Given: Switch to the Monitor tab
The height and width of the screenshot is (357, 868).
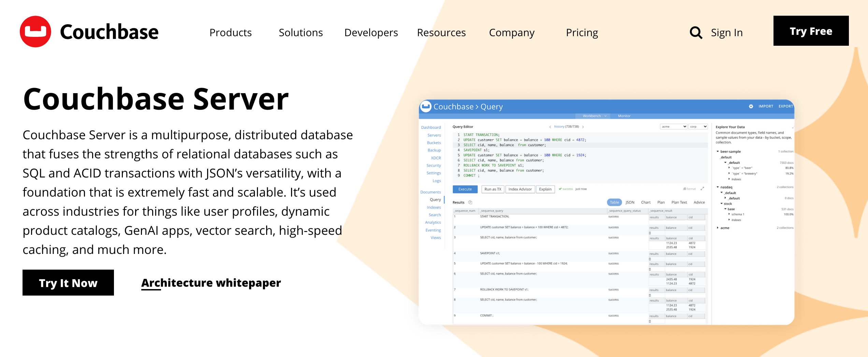Looking at the screenshot, I should tap(624, 116).
